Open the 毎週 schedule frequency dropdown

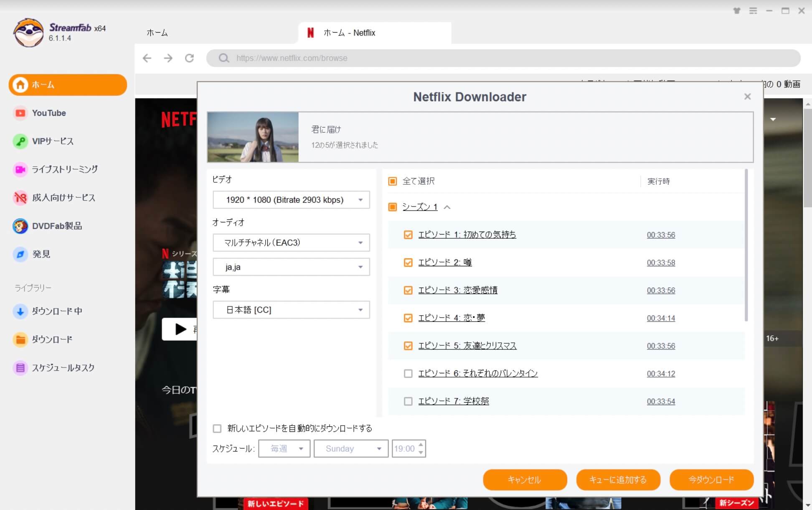[x=284, y=449]
